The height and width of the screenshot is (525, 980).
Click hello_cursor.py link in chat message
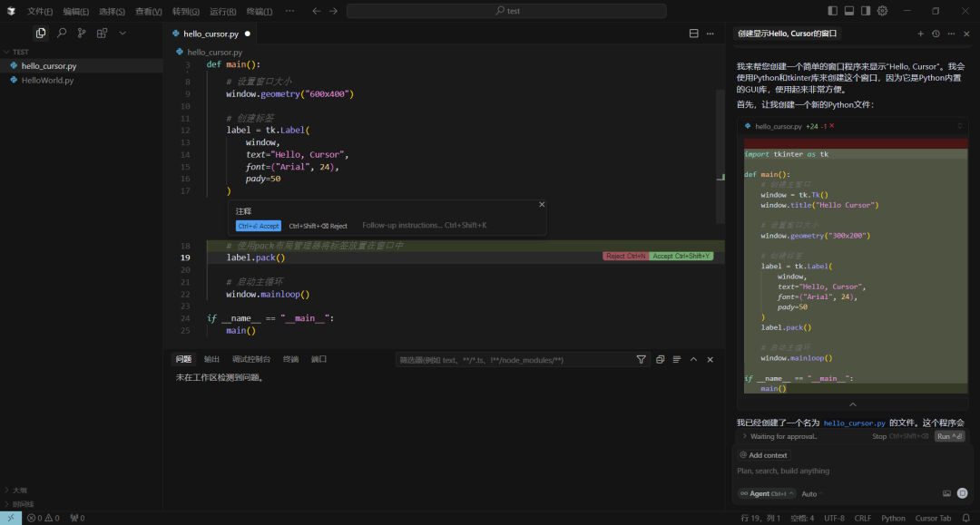pyautogui.click(x=855, y=423)
